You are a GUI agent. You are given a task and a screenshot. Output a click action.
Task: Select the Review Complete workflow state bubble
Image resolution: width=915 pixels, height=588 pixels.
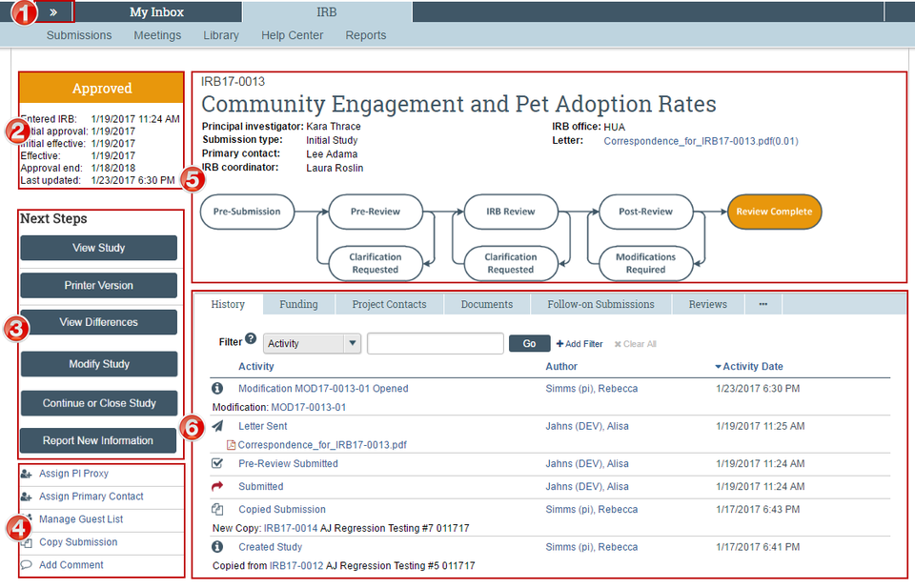coord(774,212)
